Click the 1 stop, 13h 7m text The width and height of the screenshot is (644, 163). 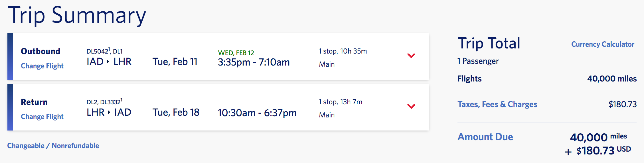(x=340, y=102)
